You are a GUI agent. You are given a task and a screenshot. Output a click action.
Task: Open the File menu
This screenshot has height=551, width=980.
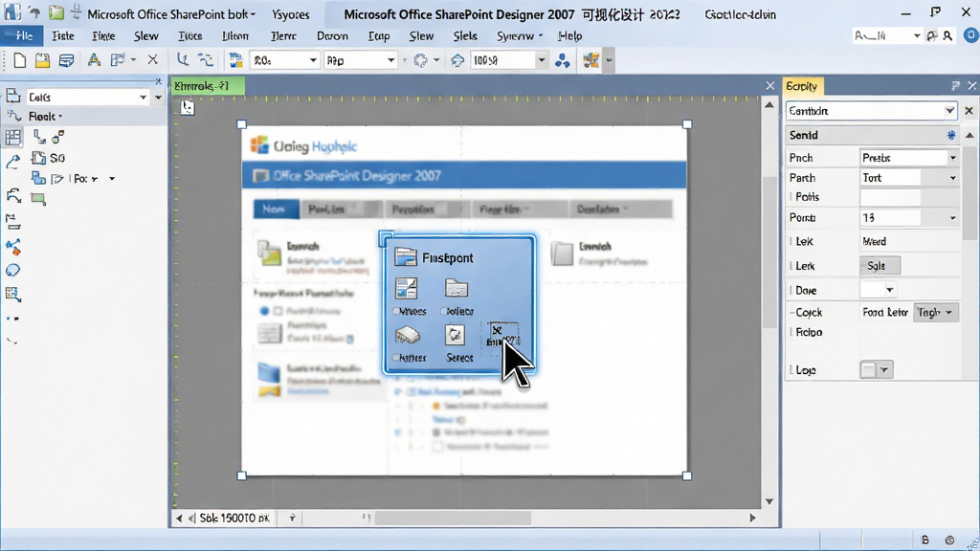coord(23,36)
